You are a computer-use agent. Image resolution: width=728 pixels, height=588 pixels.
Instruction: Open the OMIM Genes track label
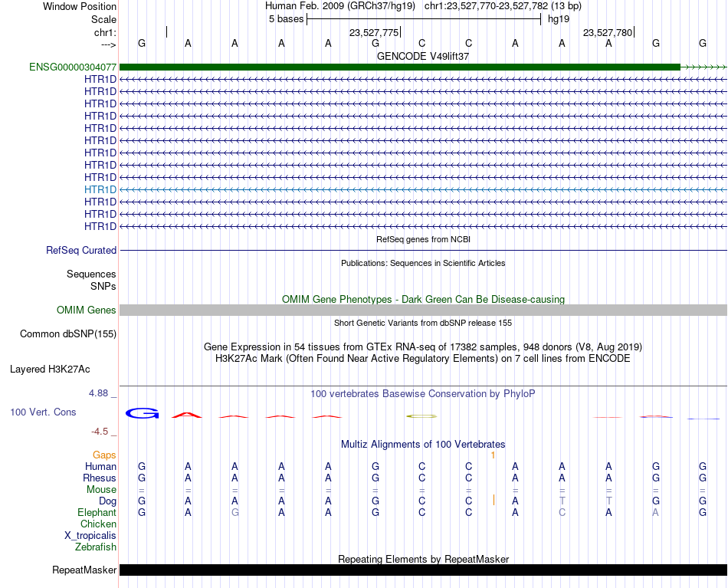[87, 310]
